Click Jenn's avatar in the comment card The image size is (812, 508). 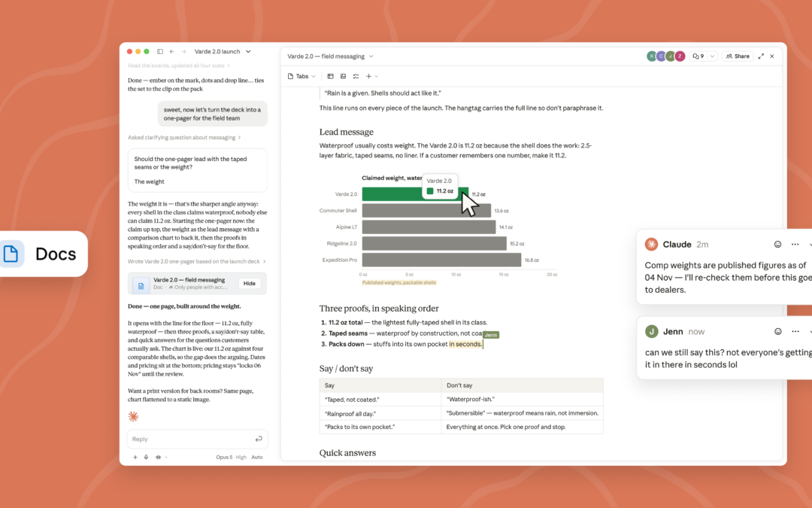[x=651, y=331]
